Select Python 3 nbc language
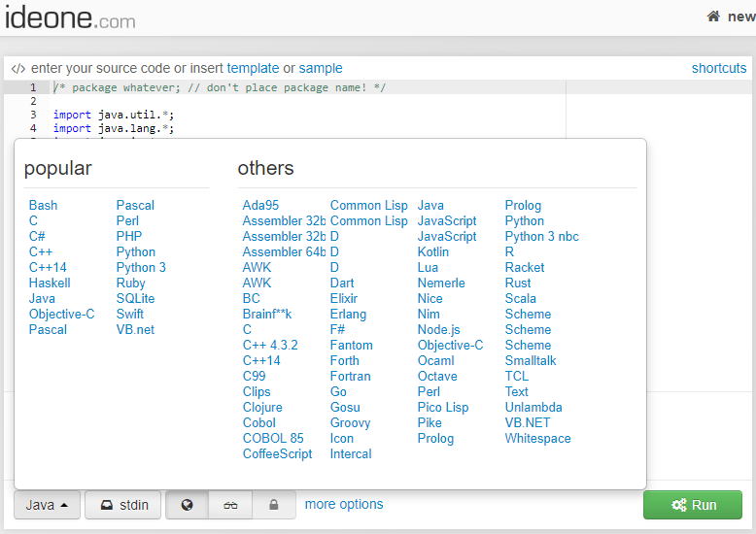 point(542,237)
